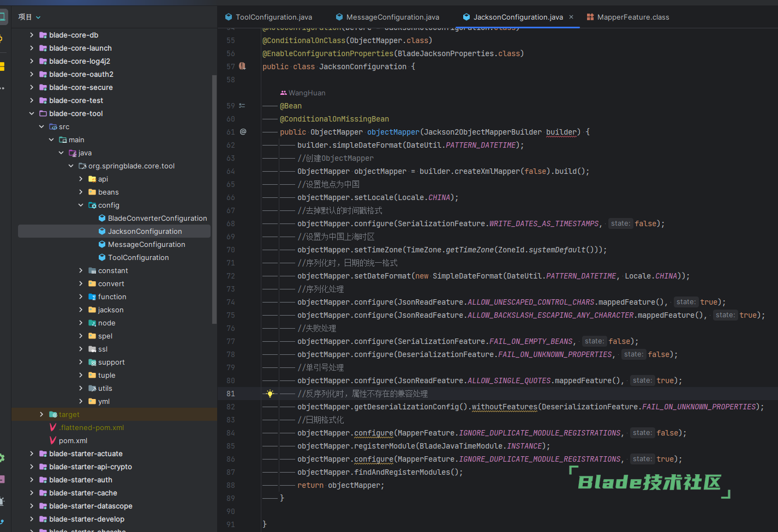Select the function package row
The image size is (778, 532).
pyautogui.click(x=114, y=297)
